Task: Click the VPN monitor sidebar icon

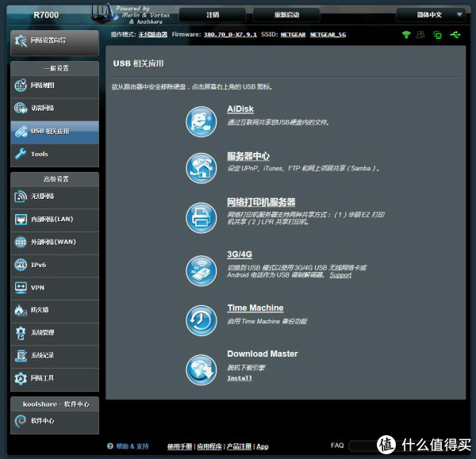Action: pos(21,287)
